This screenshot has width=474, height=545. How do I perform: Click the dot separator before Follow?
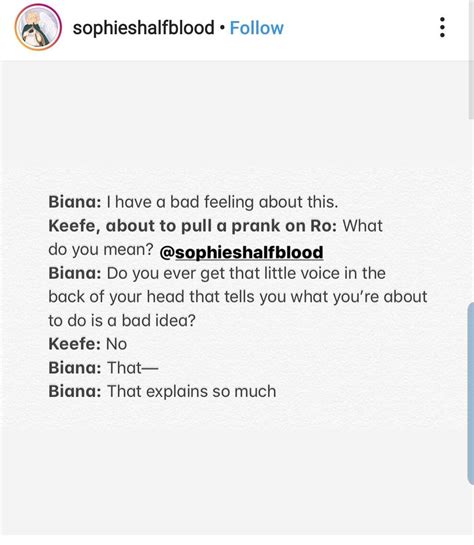pyautogui.click(x=222, y=28)
